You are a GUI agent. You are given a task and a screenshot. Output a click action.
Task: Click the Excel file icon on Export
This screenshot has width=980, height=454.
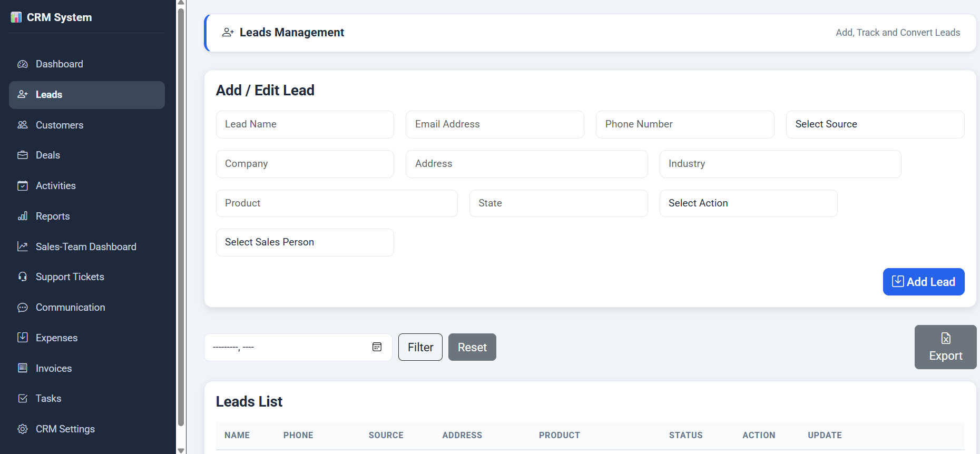coord(946,338)
